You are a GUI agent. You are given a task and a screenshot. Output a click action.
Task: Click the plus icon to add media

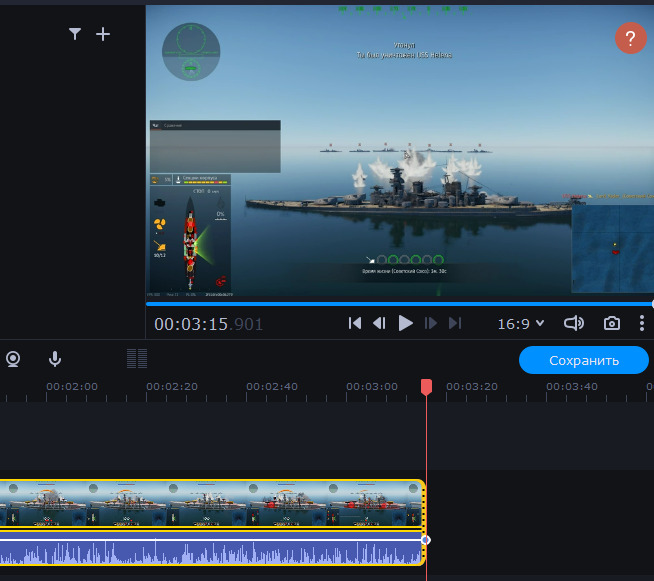pos(103,34)
